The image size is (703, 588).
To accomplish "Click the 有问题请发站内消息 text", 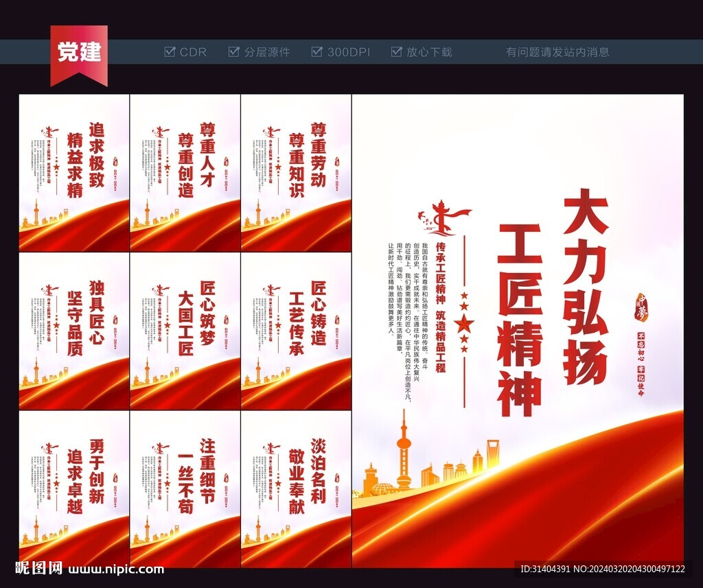I will 557,52.
